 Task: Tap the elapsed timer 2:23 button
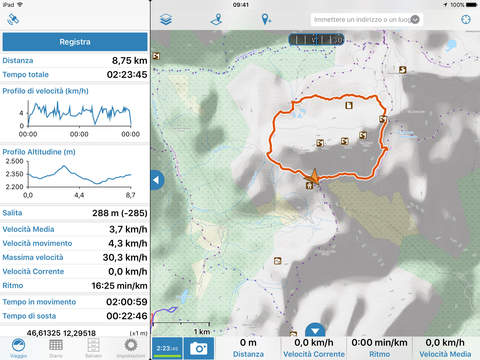pyautogui.click(x=167, y=348)
